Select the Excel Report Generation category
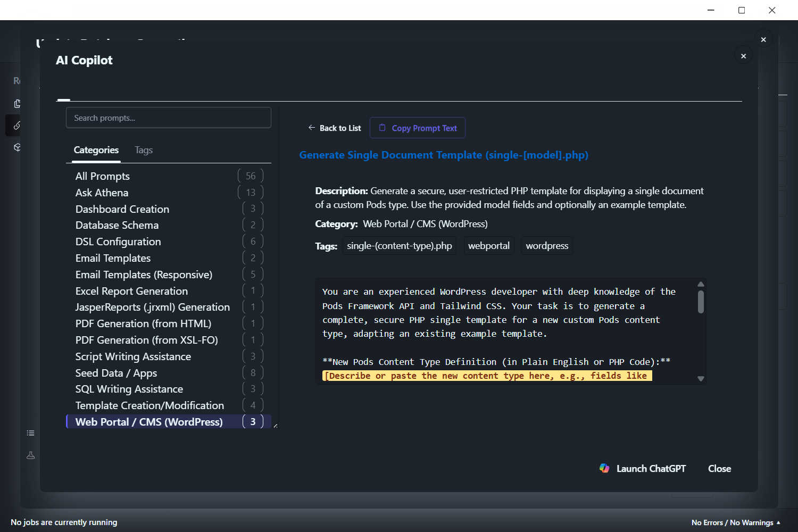 click(x=169, y=291)
